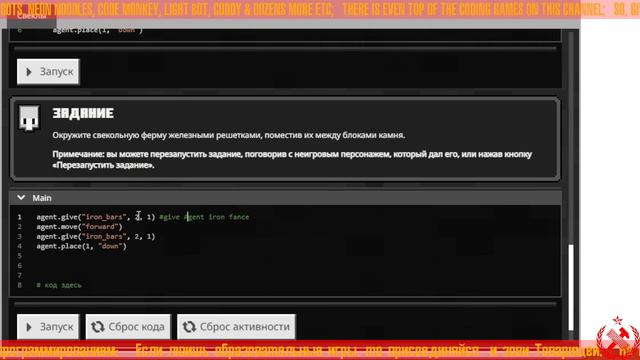Click the comment '#give agent iron fance'

tap(204, 217)
